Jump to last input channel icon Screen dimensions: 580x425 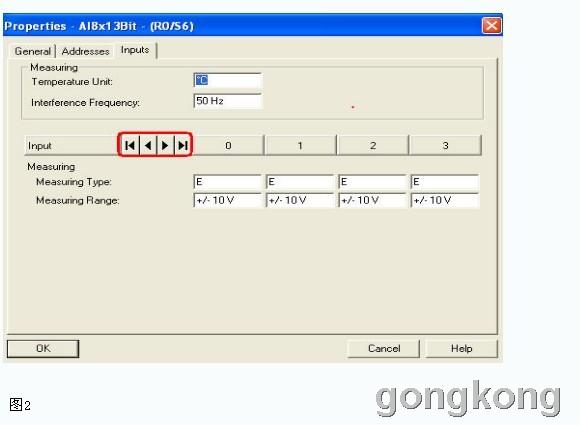(x=182, y=145)
